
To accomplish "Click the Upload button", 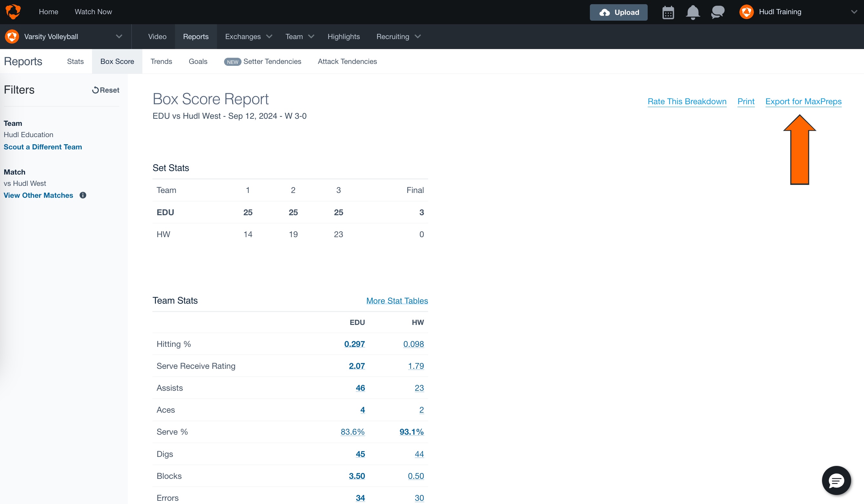I will (x=619, y=12).
